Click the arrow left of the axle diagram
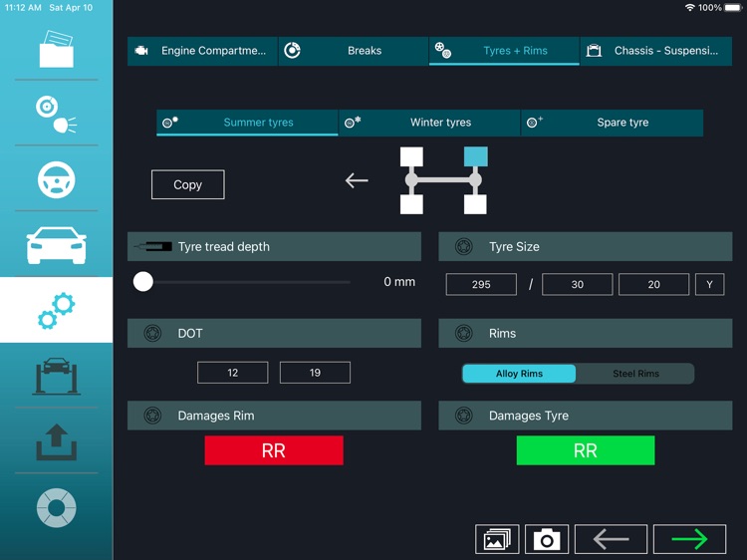The image size is (747, 560). click(357, 180)
